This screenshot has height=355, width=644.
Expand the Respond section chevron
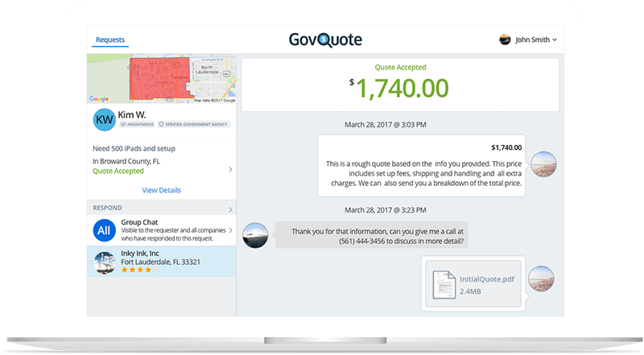[230, 209]
